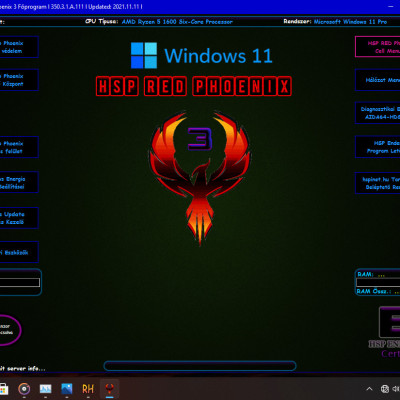Click the left side status bar field
Image resolution: width=400 pixels, height=400 pixels.
pos(20,283)
